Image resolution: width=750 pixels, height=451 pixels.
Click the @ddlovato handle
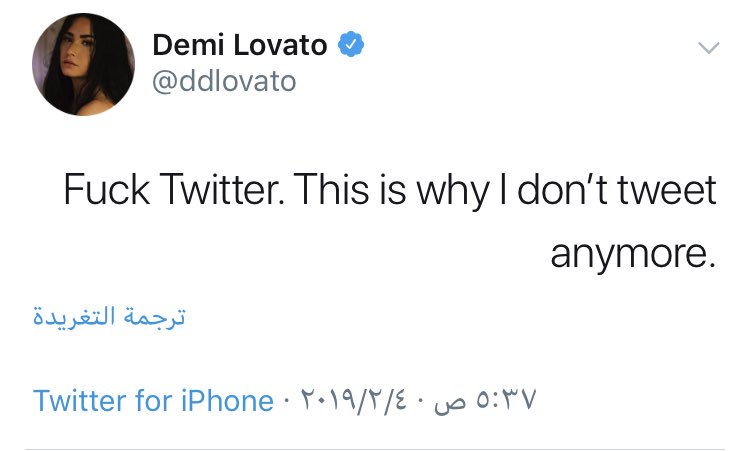pyautogui.click(x=223, y=81)
